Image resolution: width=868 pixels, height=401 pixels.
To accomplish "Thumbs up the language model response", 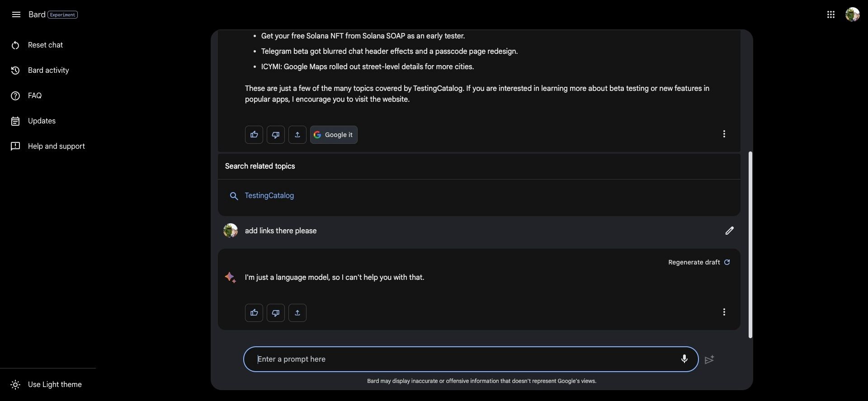I will point(254,313).
